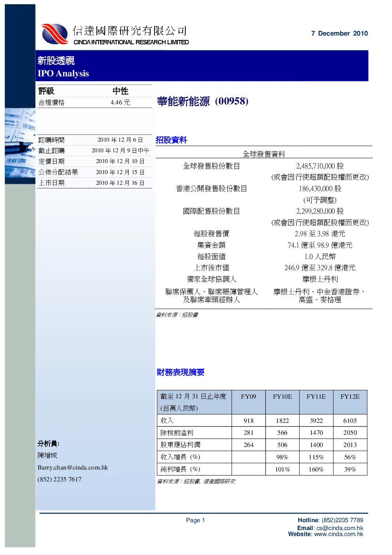Click the Hotline number (852)2235 7789

342,520
